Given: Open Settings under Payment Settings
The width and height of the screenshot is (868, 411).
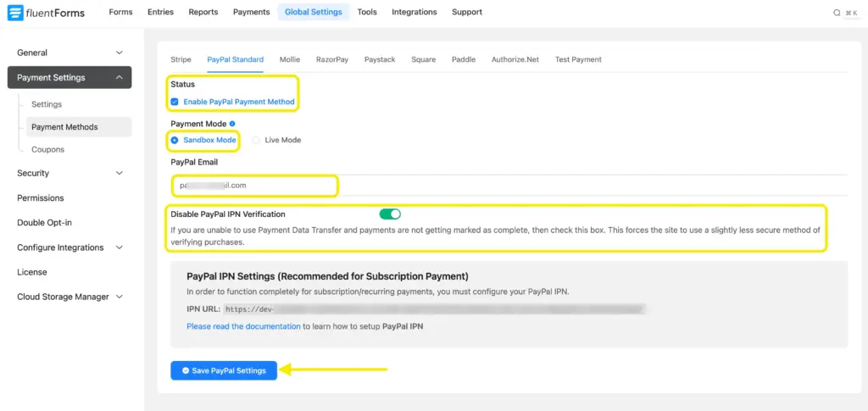Looking at the screenshot, I should click(47, 104).
